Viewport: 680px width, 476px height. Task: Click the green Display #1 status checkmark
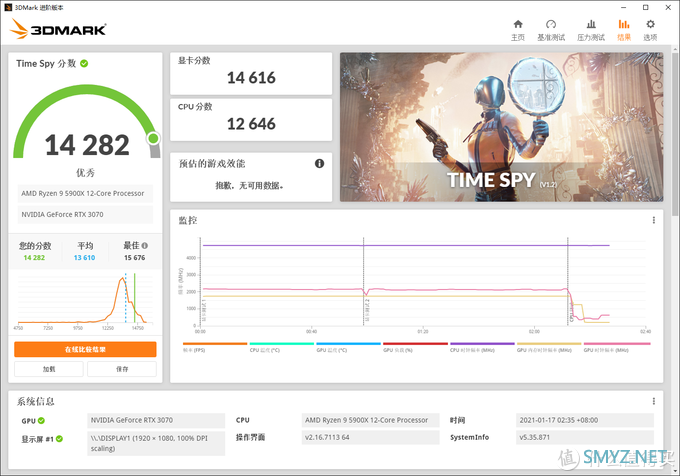(x=59, y=439)
